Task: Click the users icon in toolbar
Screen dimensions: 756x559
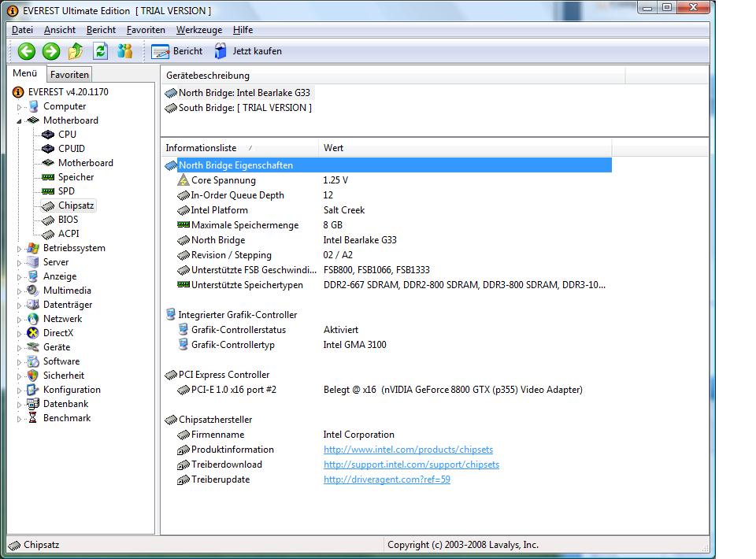Action: (x=125, y=51)
